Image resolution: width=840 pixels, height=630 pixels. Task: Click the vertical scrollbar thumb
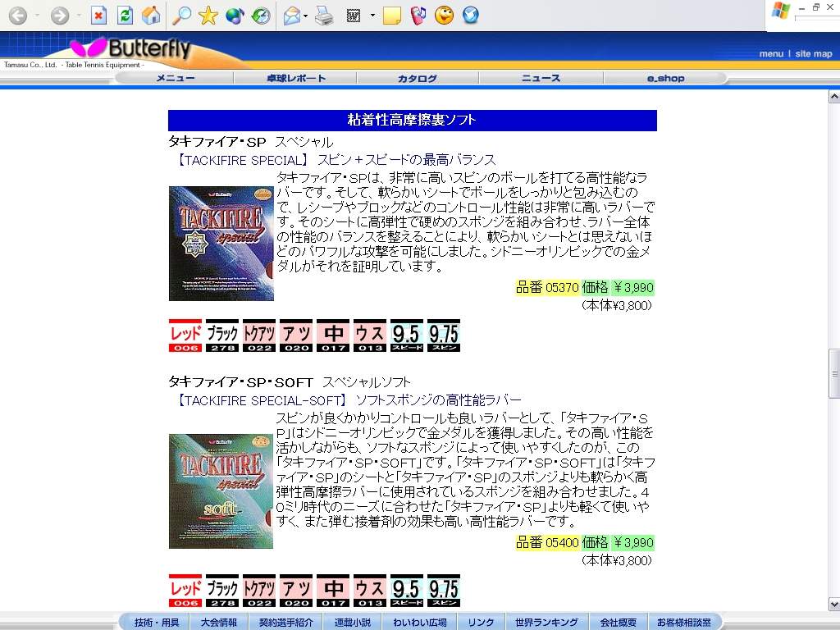(834, 373)
